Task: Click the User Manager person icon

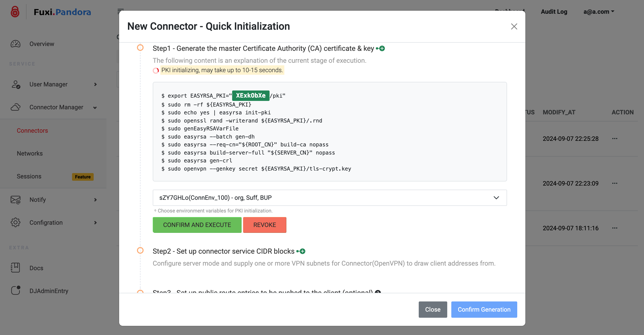Action: point(16,84)
